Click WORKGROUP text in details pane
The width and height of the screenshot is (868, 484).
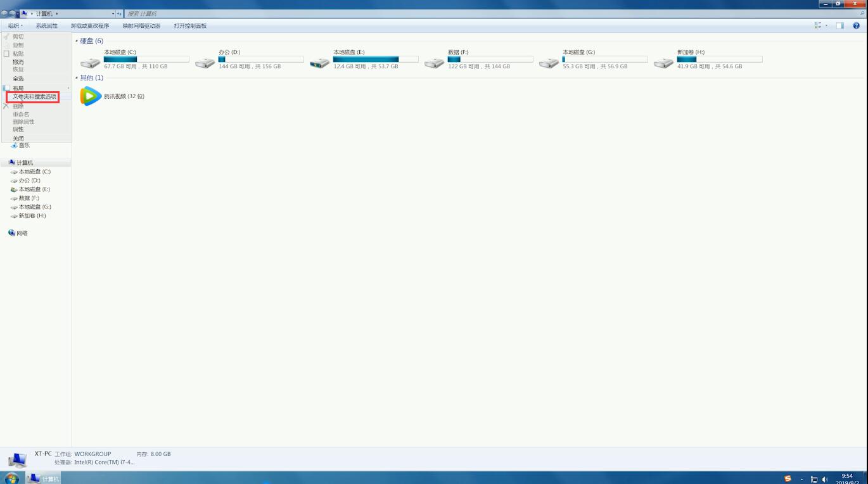tap(93, 454)
